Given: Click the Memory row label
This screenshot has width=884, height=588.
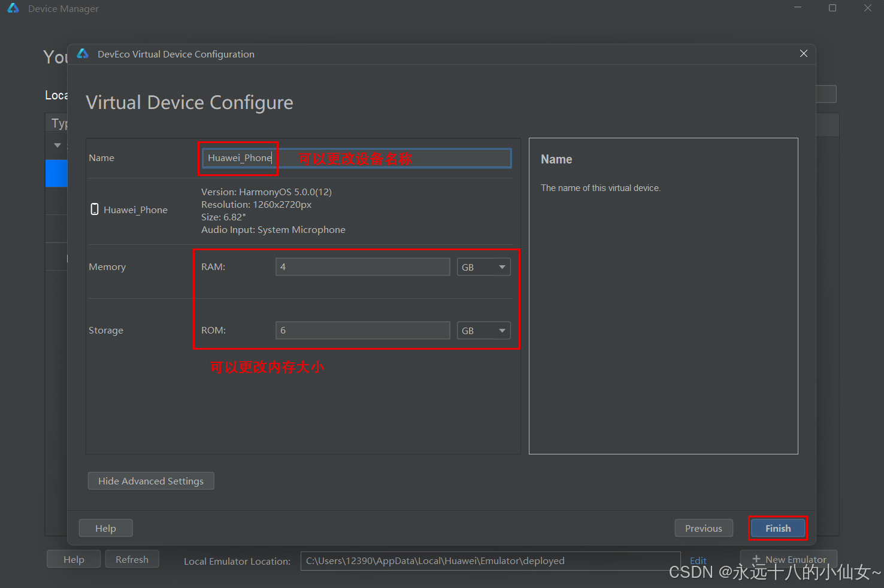Looking at the screenshot, I should click(x=107, y=267).
